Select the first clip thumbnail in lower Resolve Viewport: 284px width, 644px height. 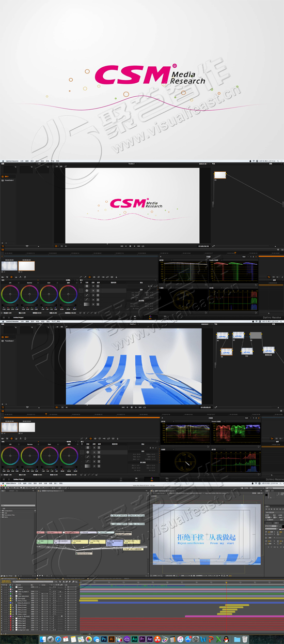[x=10, y=427]
